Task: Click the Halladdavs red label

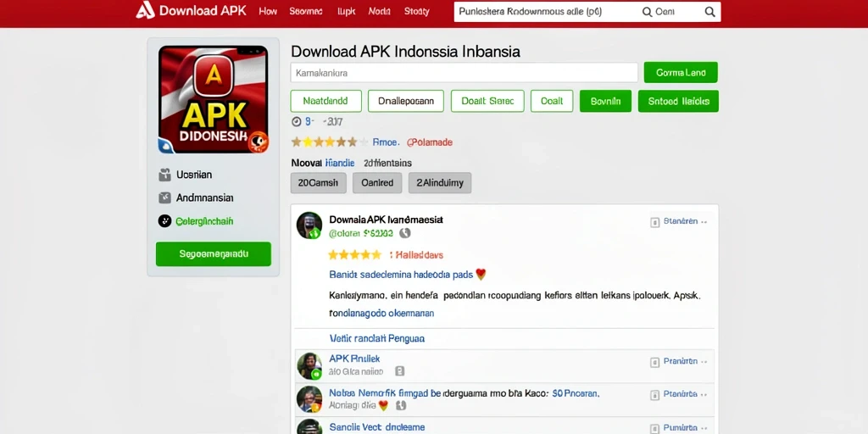Action: (x=415, y=255)
